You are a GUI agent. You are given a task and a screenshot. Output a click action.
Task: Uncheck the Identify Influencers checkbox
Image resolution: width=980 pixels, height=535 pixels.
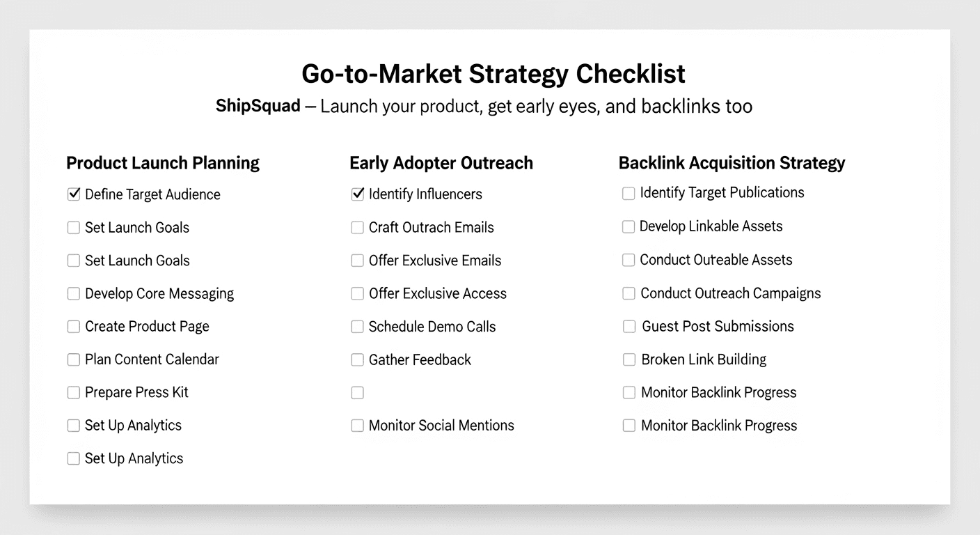pyautogui.click(x=357, y=194)
